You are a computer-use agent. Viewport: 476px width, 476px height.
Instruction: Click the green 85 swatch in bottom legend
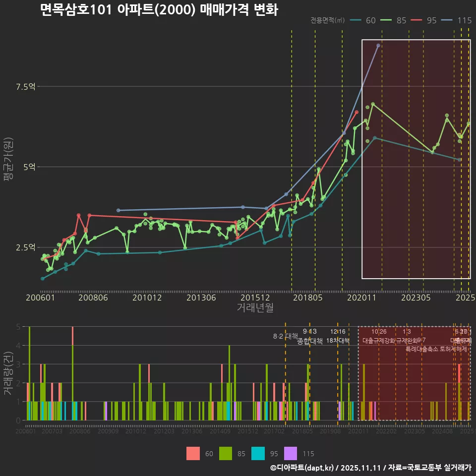226,453
